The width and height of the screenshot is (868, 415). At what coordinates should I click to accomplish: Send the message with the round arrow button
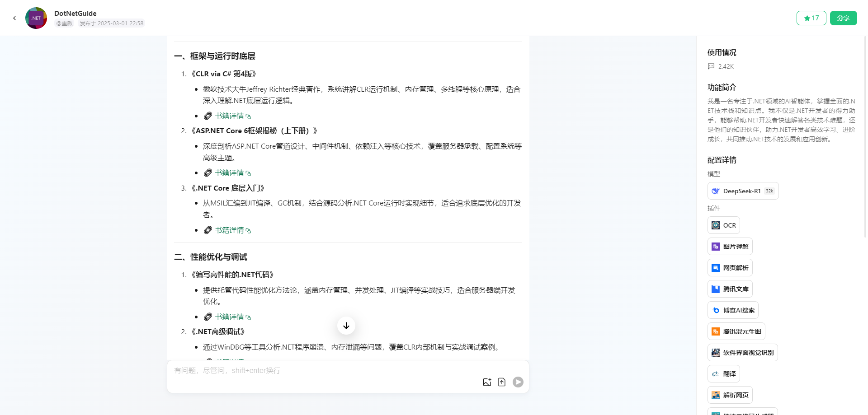pyautogui.click(x=518, y=382)
